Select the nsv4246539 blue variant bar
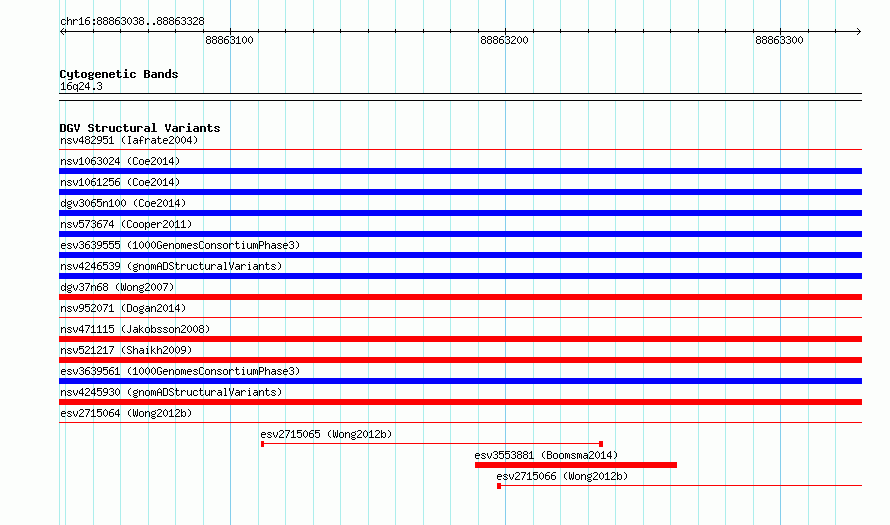The image size is (890, 525). click(x=460, y=276)
